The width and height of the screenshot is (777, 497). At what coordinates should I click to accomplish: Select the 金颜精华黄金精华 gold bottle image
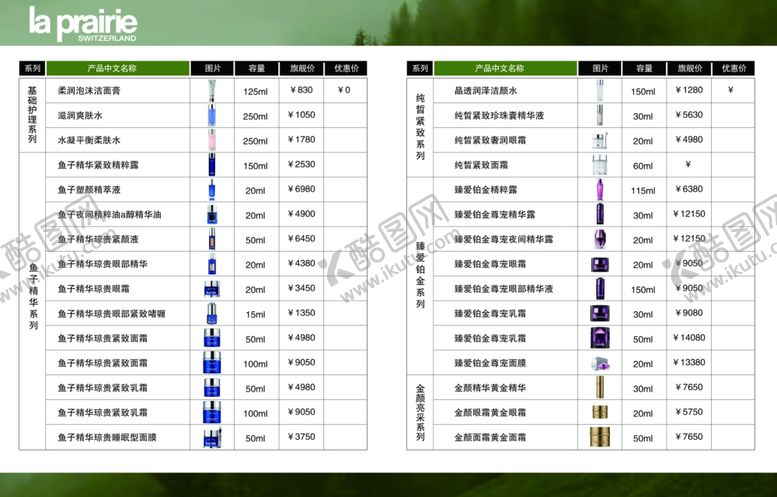point(599,387)
